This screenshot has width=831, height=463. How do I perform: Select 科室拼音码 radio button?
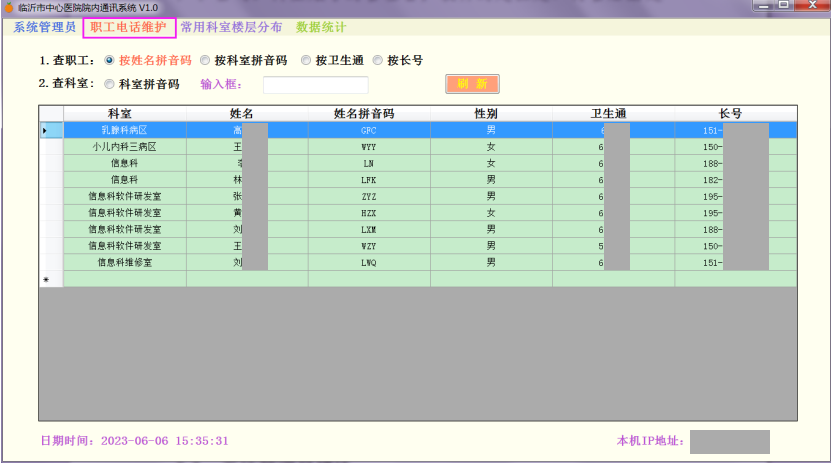point(110,84)
